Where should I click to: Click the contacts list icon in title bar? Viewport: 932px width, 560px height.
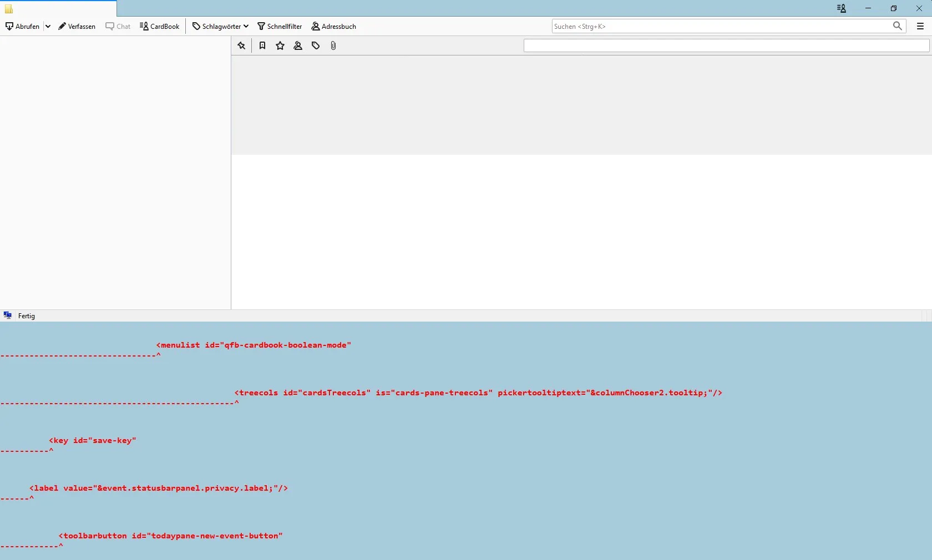tap(842, 8)
